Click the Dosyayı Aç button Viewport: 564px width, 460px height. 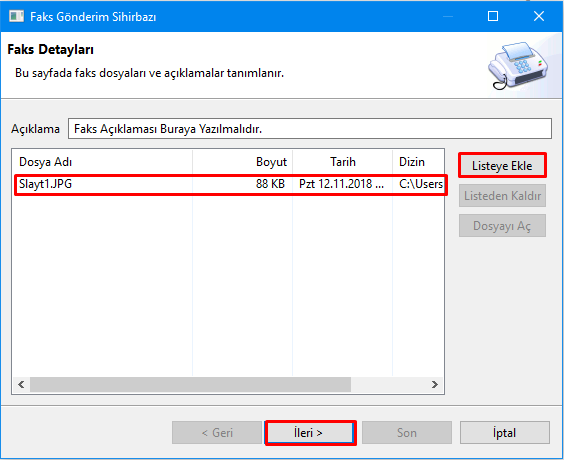(502, 226)
